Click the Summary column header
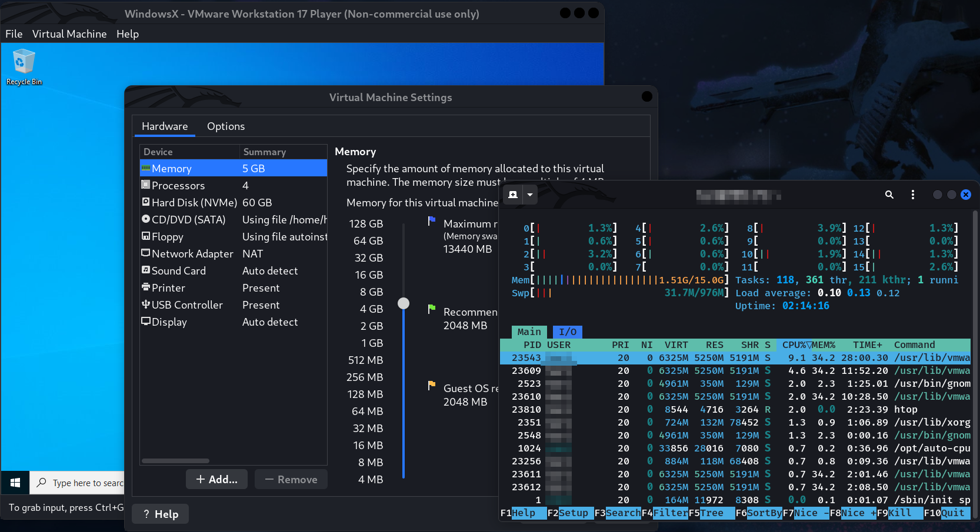The width and height of the screenshot is (980, 532). (284, 152)
